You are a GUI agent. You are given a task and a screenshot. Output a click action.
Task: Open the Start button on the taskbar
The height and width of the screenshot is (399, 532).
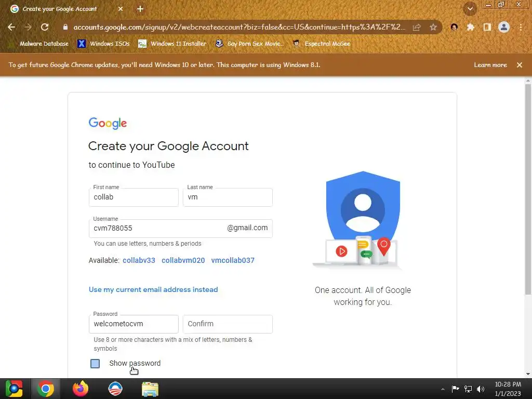14,389
